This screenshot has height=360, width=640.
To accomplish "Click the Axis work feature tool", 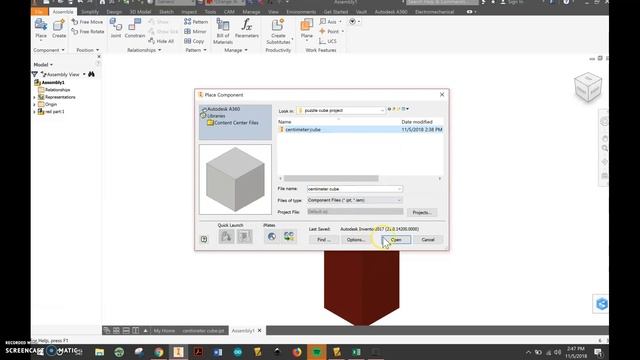I will coord(330,22).
